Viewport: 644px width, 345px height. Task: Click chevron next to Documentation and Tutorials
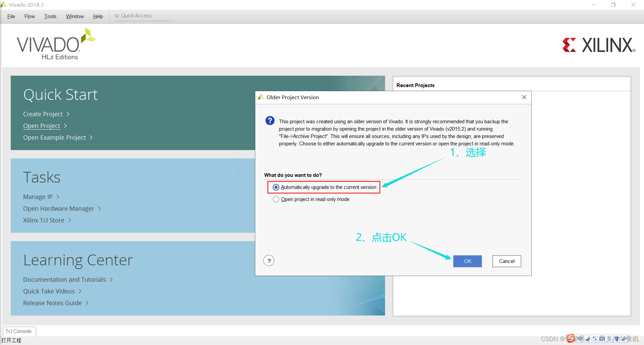click(111, 280)
